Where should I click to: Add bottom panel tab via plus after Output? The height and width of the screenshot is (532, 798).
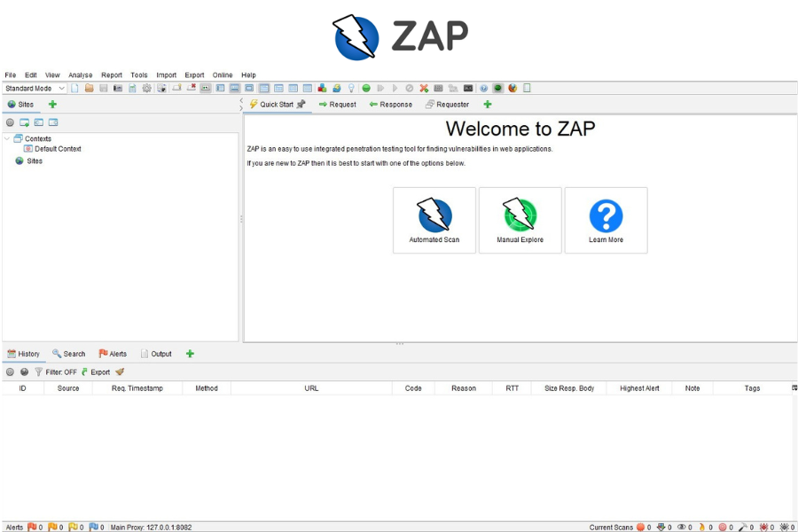[190, 354]
